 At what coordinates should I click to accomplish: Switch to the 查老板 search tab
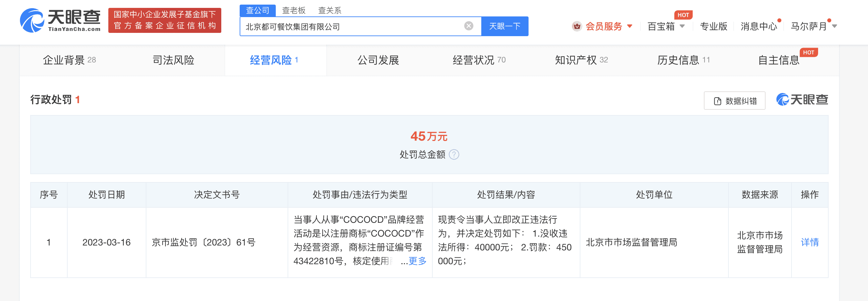pyautogui.click(x=293, y=11)
